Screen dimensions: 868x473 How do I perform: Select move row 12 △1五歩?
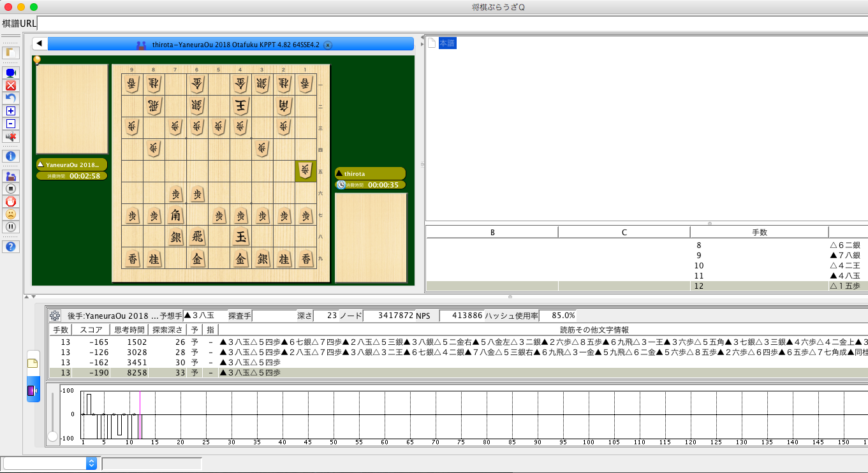(x=647, y=286)
